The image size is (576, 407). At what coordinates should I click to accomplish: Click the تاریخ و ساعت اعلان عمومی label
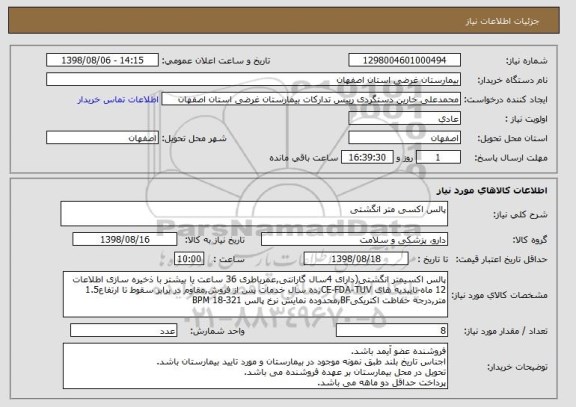click(x=216, y=61)
